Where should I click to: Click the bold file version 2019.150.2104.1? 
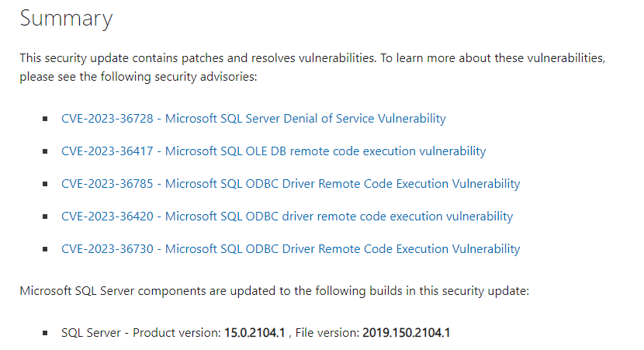[407, 333]
